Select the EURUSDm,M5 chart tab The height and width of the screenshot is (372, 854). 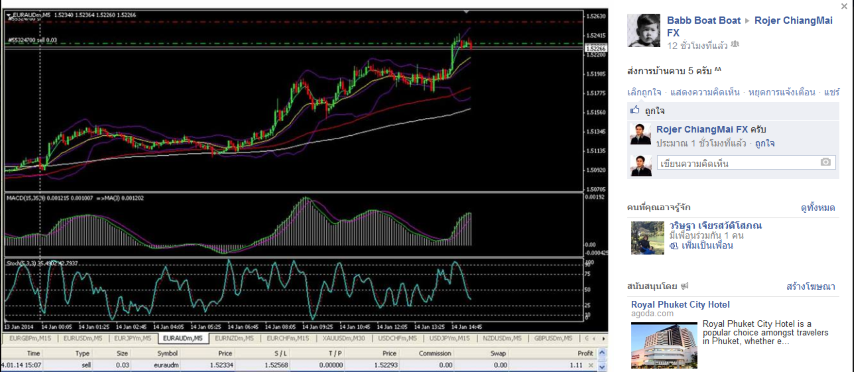(x=83, y=338)
